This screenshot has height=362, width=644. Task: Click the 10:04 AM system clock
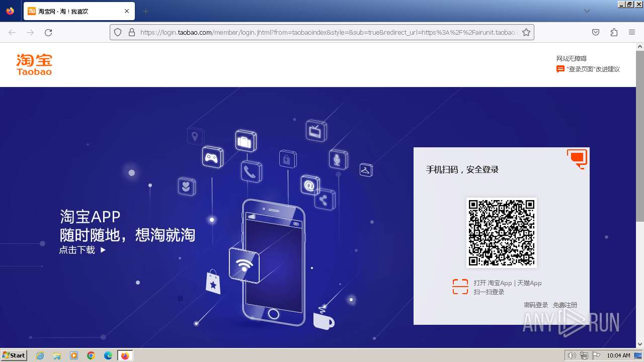(x=618, y=355)
